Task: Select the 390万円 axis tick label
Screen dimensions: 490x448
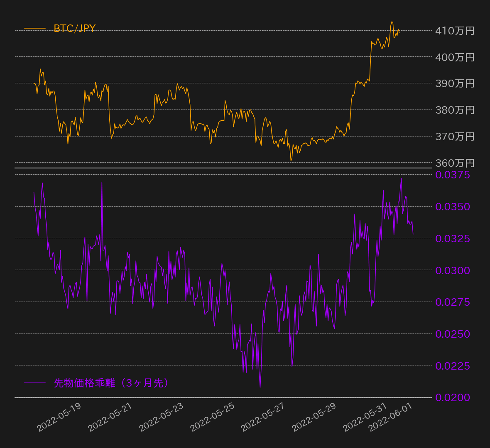Action: click(x=455, y=83)
